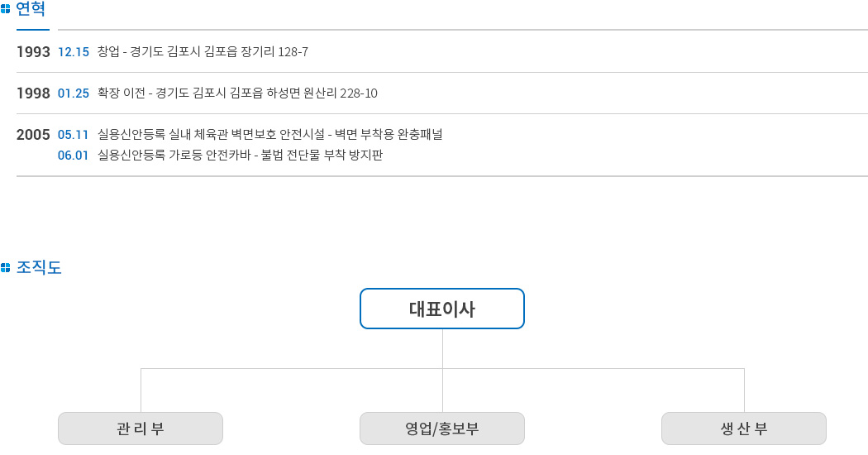Select the 01.25 date label
Viewport: 868px width, 455px height.
coord(73,93)
